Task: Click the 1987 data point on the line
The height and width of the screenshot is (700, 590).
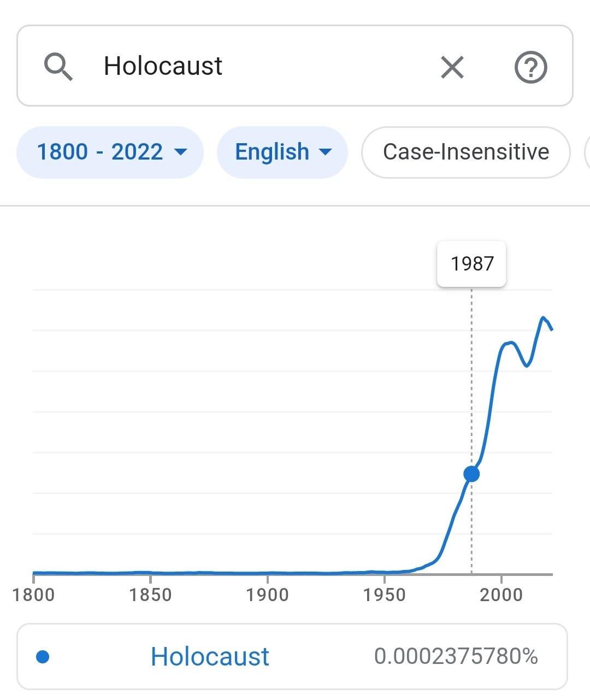Action: (471, 474)
